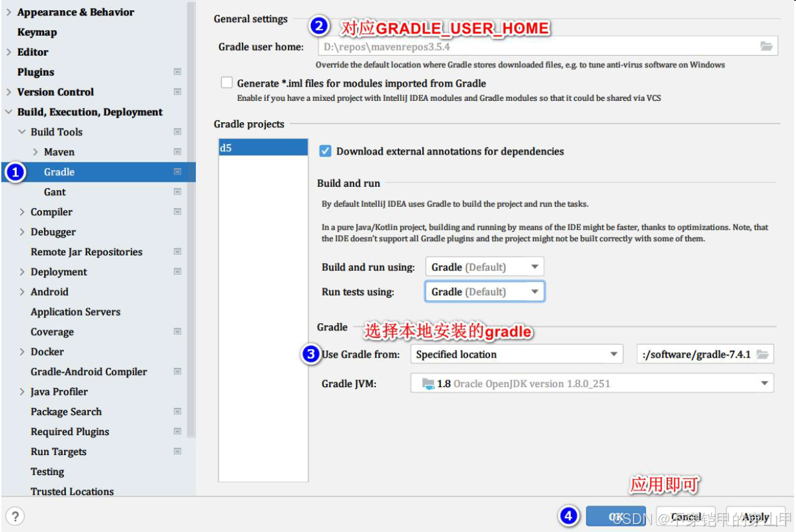Open Package Search settings
Image resolution: width=796 pixels, height=532 pixels.
(x=66, y=412)
